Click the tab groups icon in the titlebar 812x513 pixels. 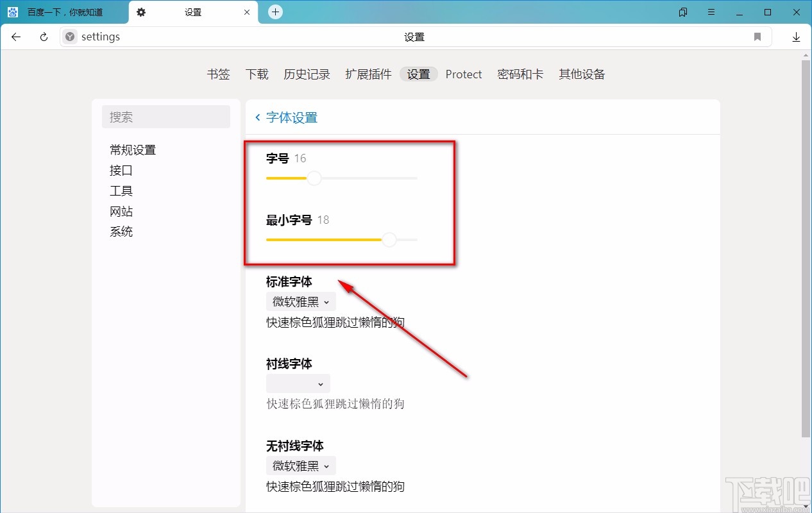682,12
